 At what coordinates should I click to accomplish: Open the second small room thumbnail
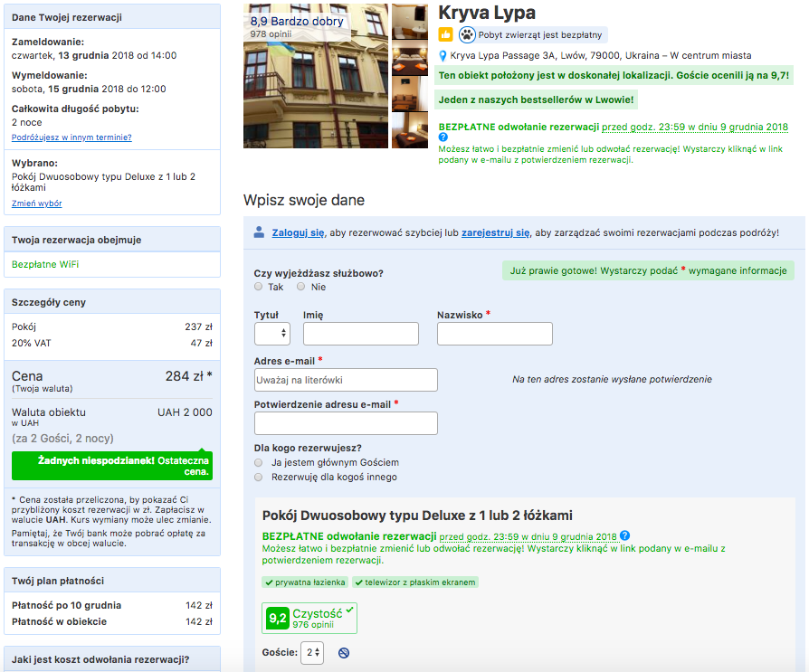pyautogui.click(x=410, y=58)
